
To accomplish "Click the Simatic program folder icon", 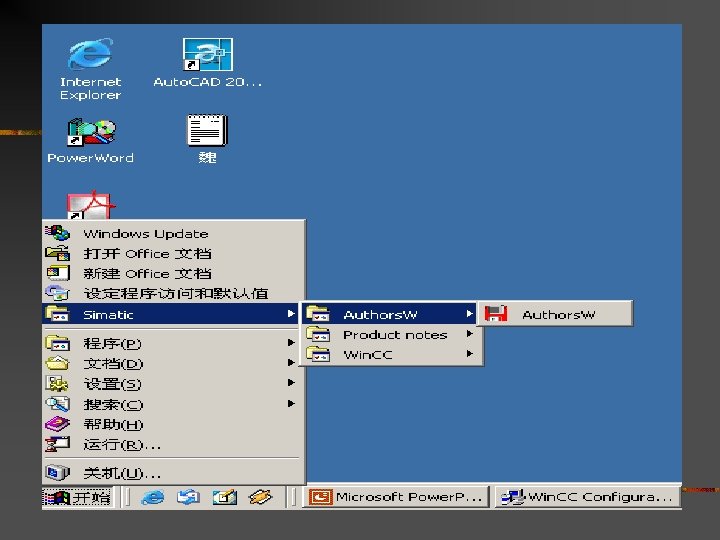I will [x=57, y=314].
